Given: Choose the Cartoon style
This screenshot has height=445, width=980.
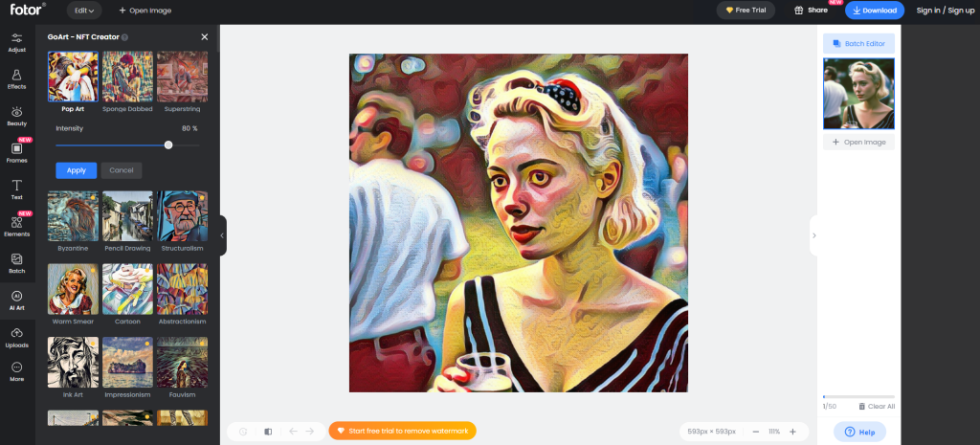Looking at the screenshot, I should [x=127, y=289].
